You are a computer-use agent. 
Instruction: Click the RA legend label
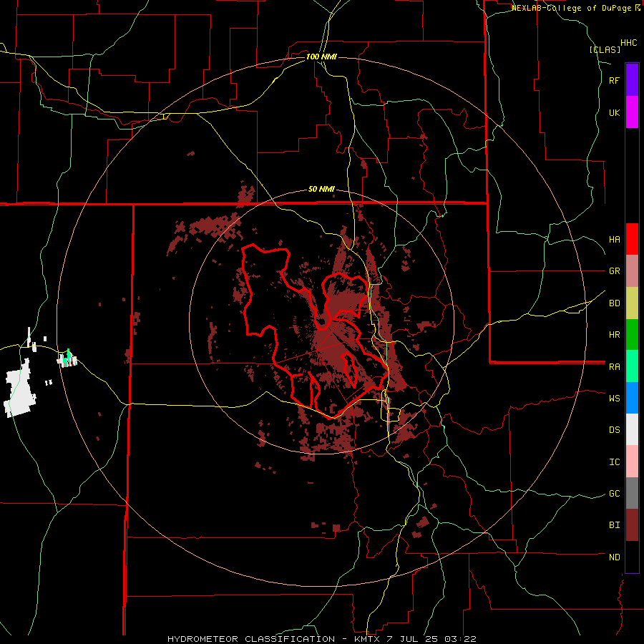614,367
